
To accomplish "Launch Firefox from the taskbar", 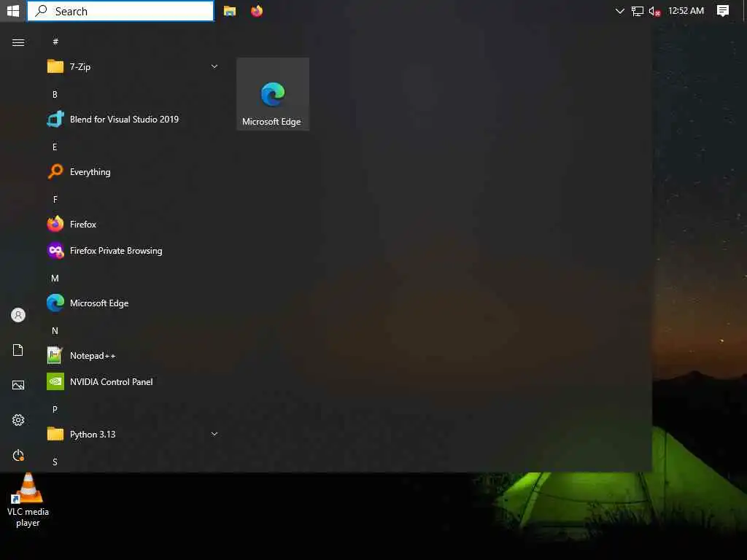I will 257,11.
